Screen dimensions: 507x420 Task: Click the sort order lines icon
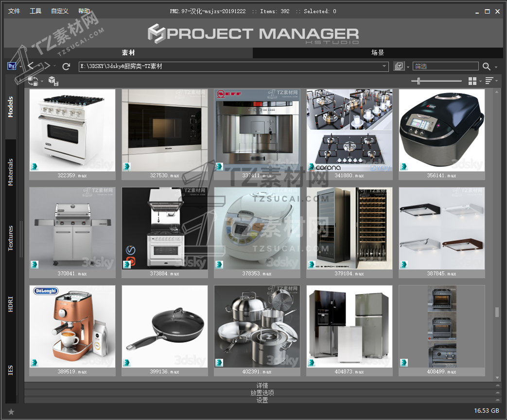[x=489, y=81]
